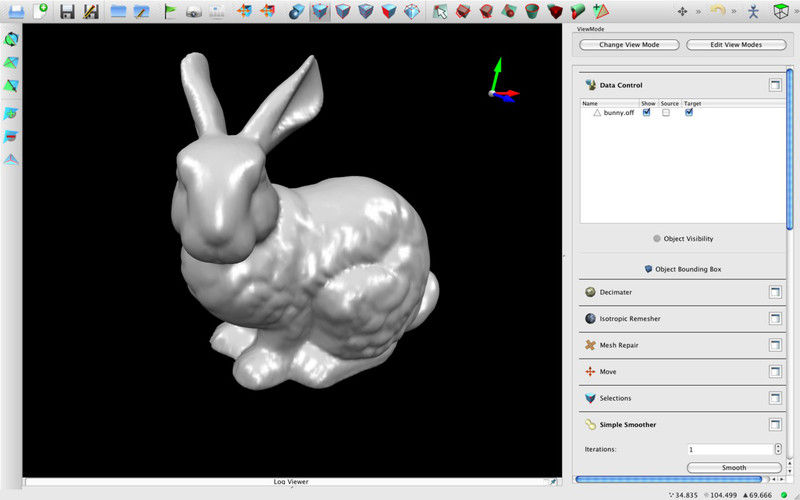This screenshot has width=800, height=500.
Task: Toggle Target checkbox for bunny.off
Action: click(x=689, y=112)
